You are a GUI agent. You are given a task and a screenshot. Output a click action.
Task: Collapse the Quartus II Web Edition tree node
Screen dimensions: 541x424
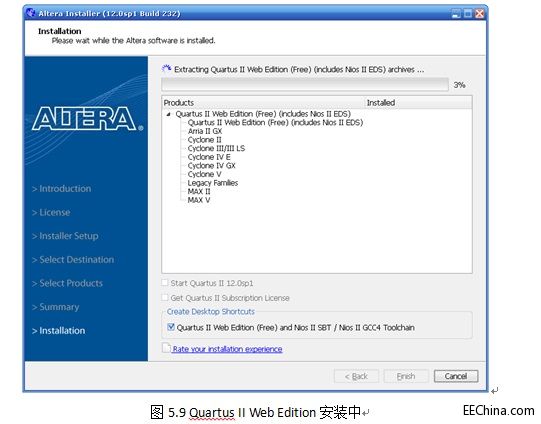click(168, 114)
